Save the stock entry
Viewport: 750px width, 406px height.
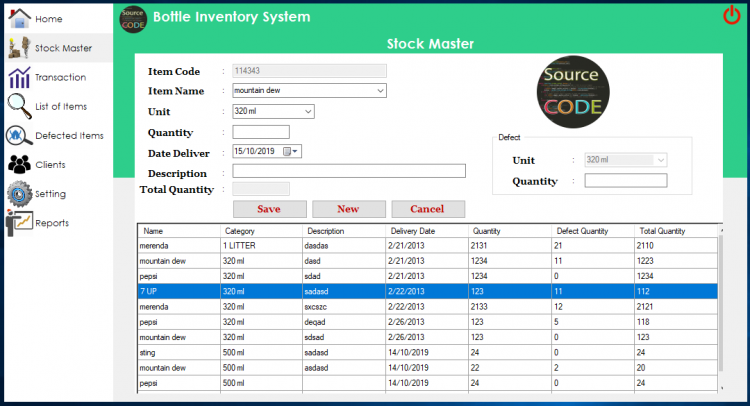tap(270, 209)
